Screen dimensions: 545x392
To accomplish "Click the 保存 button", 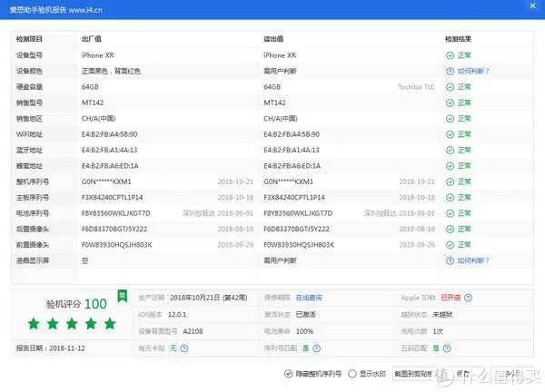I will (462, 374).
